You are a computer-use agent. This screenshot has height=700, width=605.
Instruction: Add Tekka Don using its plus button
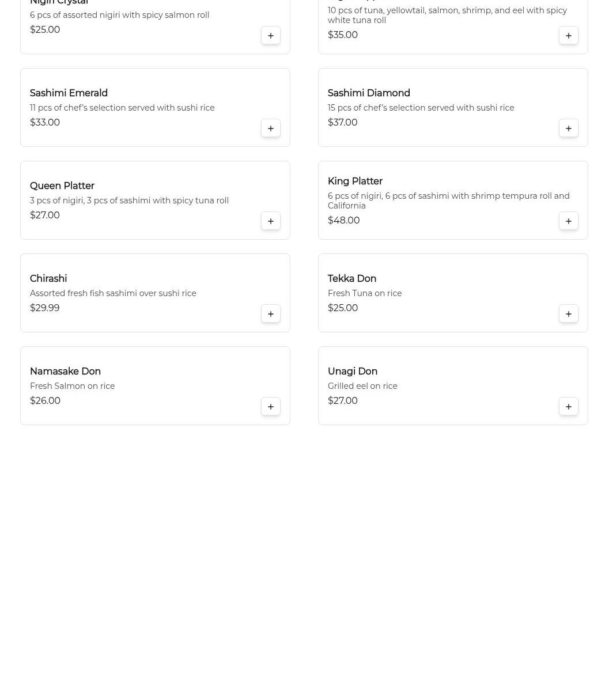point(569,314)
